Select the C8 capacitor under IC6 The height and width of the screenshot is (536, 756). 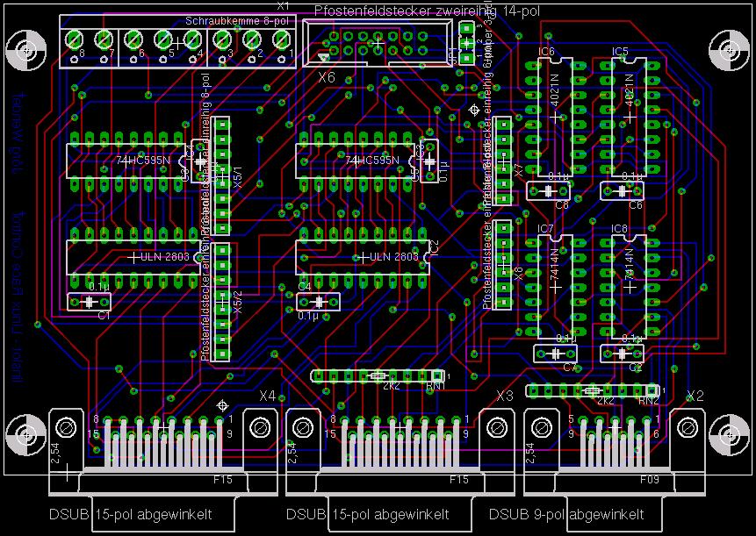pyautogui.click(x=548, y=190)
